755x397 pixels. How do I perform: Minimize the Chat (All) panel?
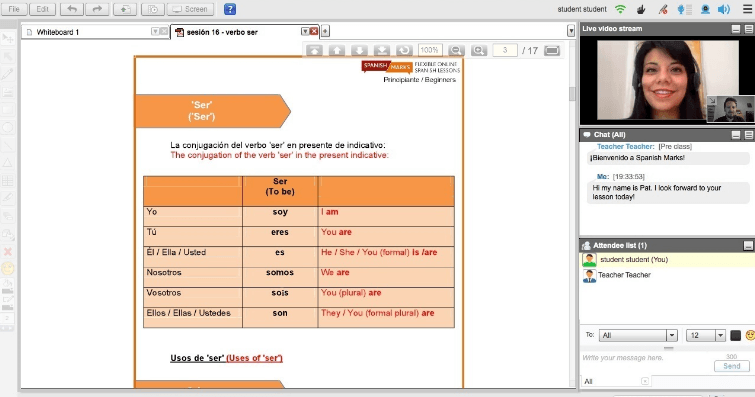pyautogui.click(x=736, y=135)
